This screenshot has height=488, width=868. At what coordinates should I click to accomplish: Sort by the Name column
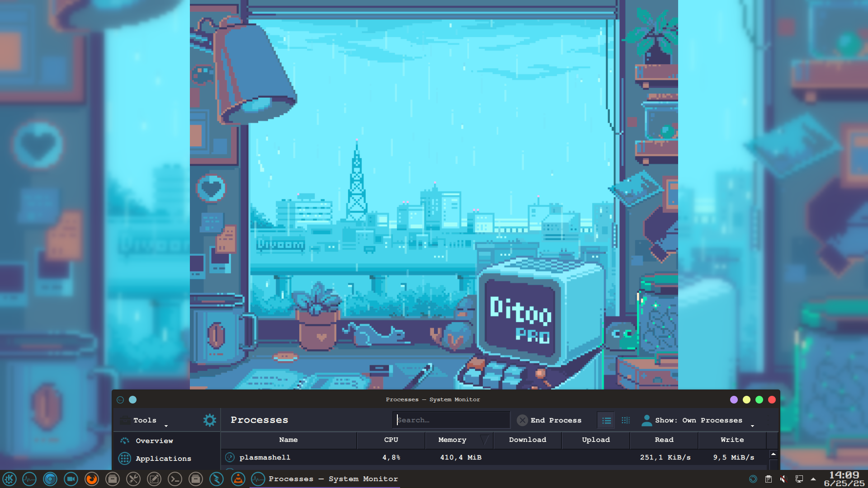point(288,440)
